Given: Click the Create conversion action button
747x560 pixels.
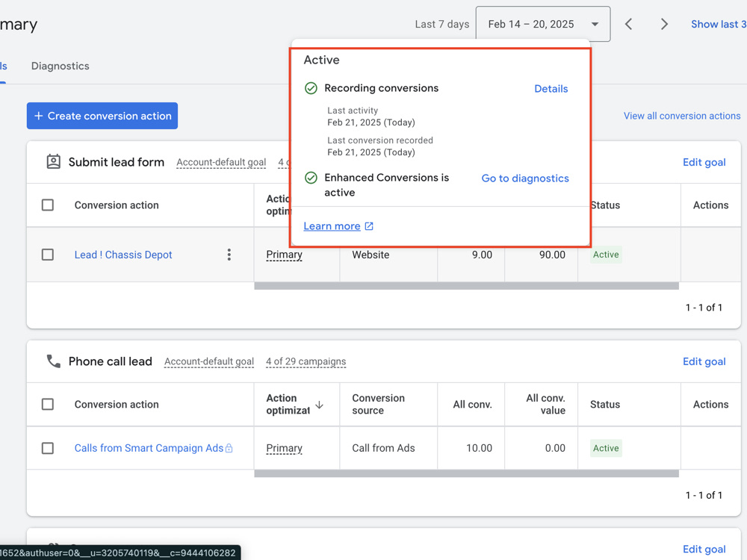Looking at the screenshot, I should (x=102, y=116).
